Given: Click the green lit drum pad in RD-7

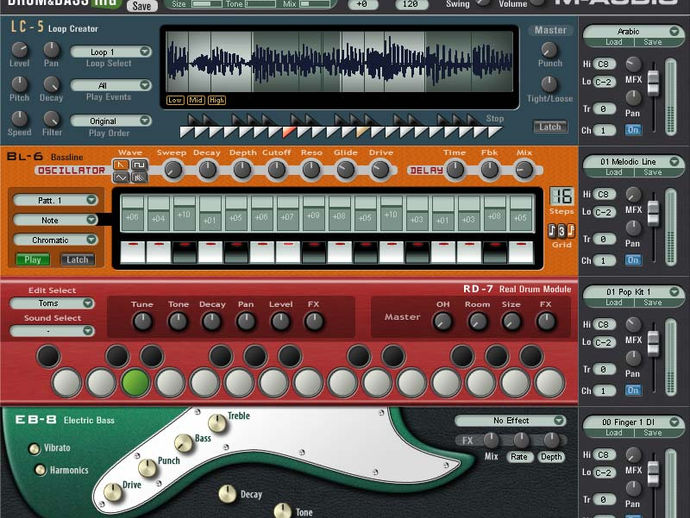Looking at the screenshot, I should [136, 382].
